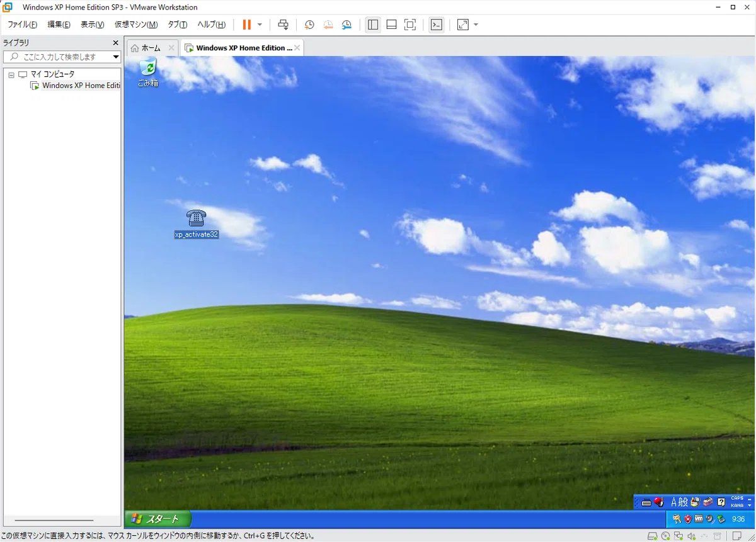Click the IME red ball brush icon

tap(659, 502)
